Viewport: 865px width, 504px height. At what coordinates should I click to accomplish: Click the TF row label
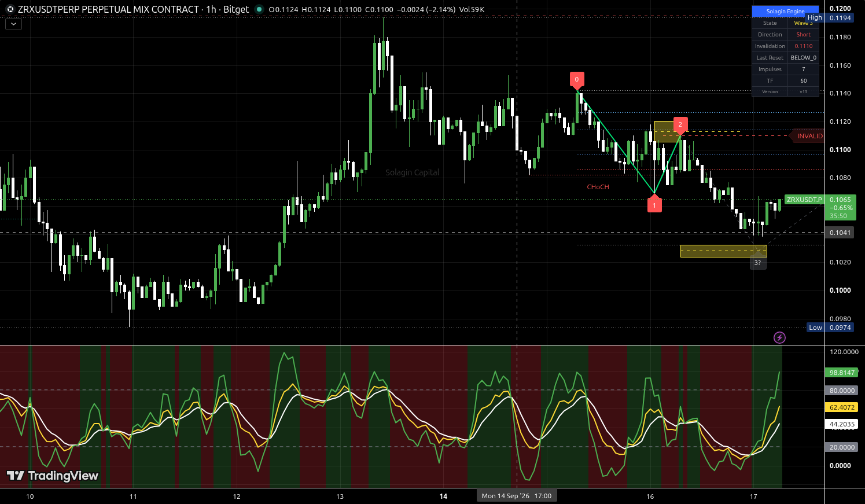pos(770,81)
